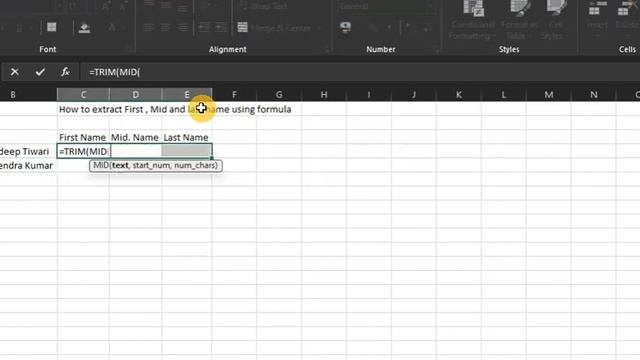
Task: Select column L header
Action: pyautogui.click(x=504, y=95)
